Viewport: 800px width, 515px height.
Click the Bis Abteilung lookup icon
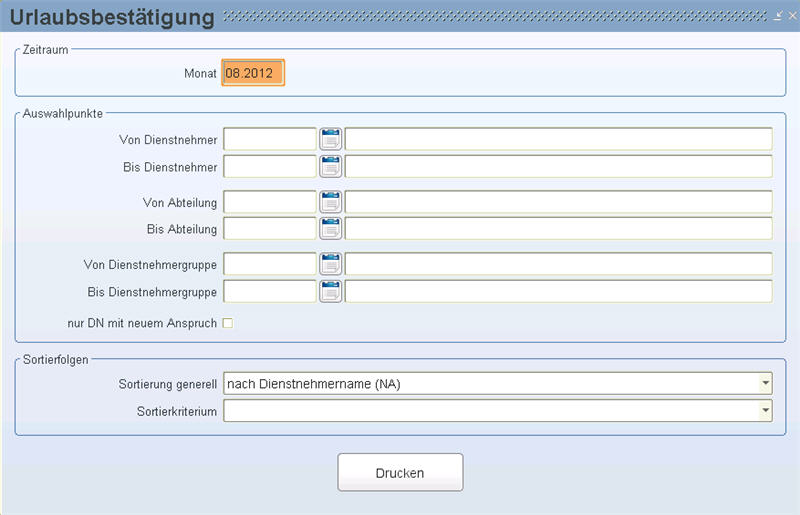[x=330, y=229]
